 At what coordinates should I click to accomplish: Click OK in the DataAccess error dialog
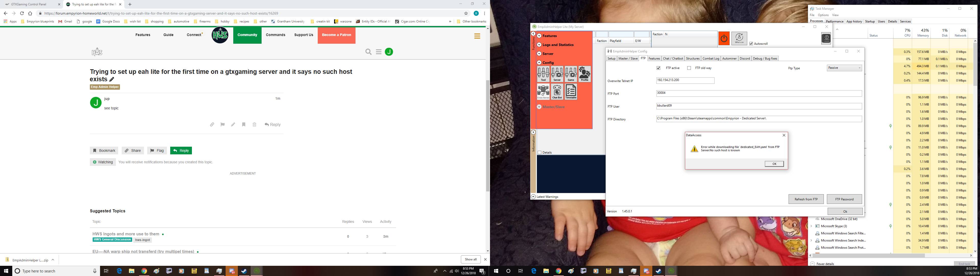pyautogui.click(x=774, y=164)
